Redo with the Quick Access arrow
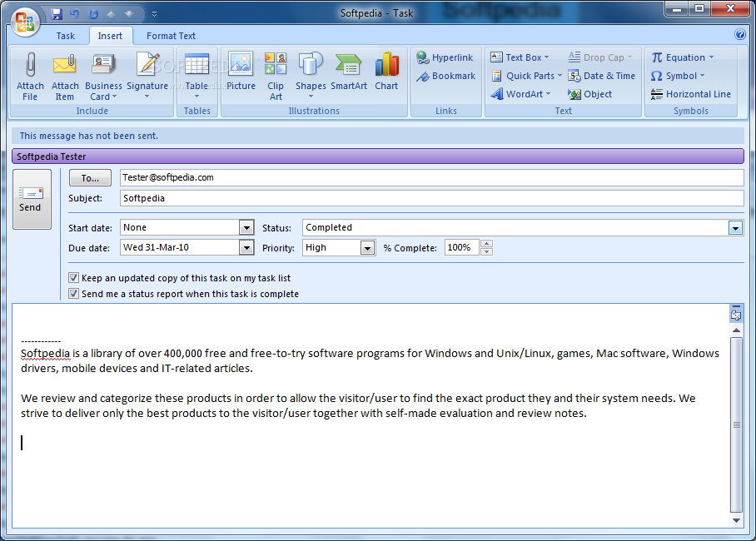The height and width of the screenshot is (541, 756). pos(93,14)
